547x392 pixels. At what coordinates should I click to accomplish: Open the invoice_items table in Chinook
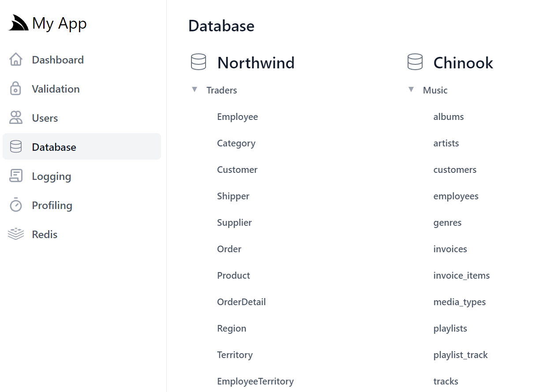point(461,276)
